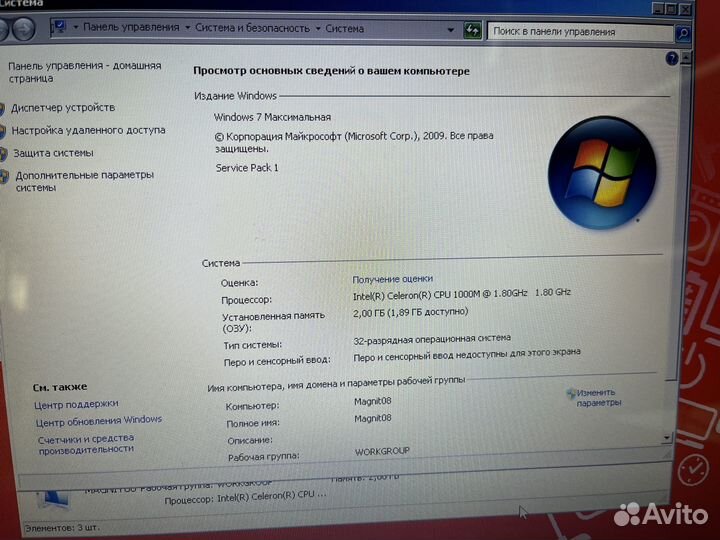Click Получение оценки link
720x540 pixels.
[x=392, y=279]
